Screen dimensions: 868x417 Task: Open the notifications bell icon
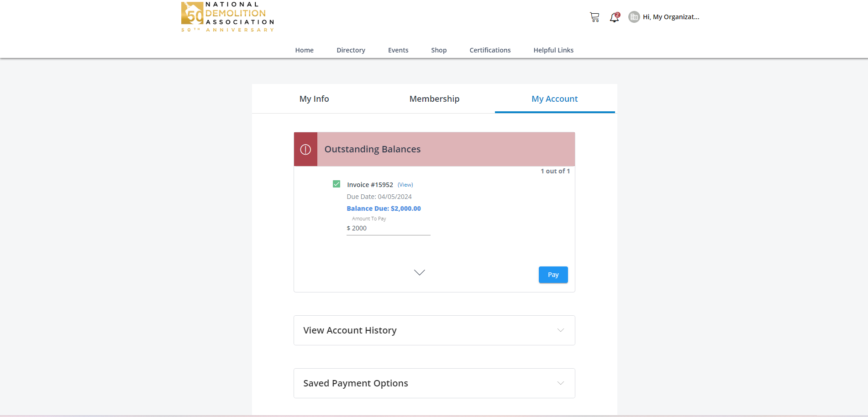[x=614, y=17]
